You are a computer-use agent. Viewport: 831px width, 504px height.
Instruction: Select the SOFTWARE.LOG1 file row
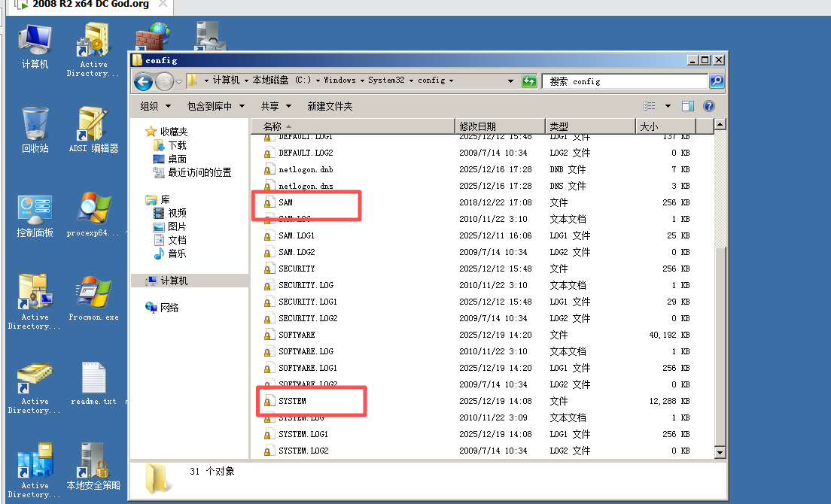pyautogui.click(x=477, y=368)
